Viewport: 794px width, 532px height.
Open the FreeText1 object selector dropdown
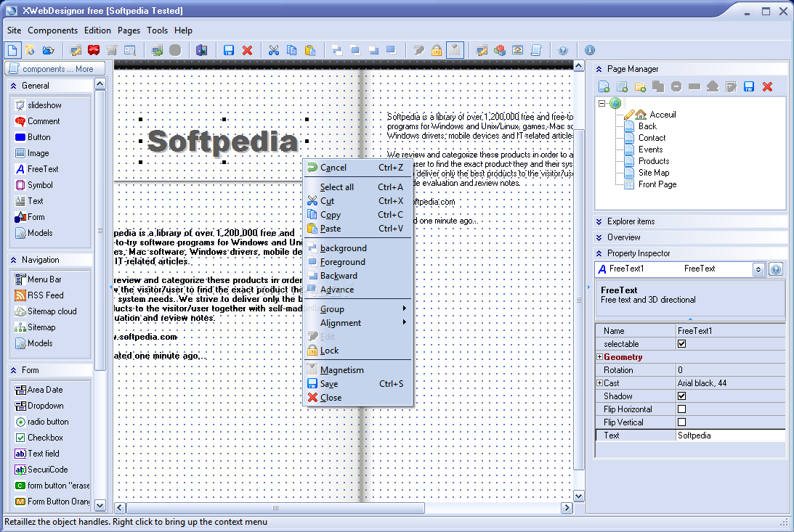(x=758, y=269)
